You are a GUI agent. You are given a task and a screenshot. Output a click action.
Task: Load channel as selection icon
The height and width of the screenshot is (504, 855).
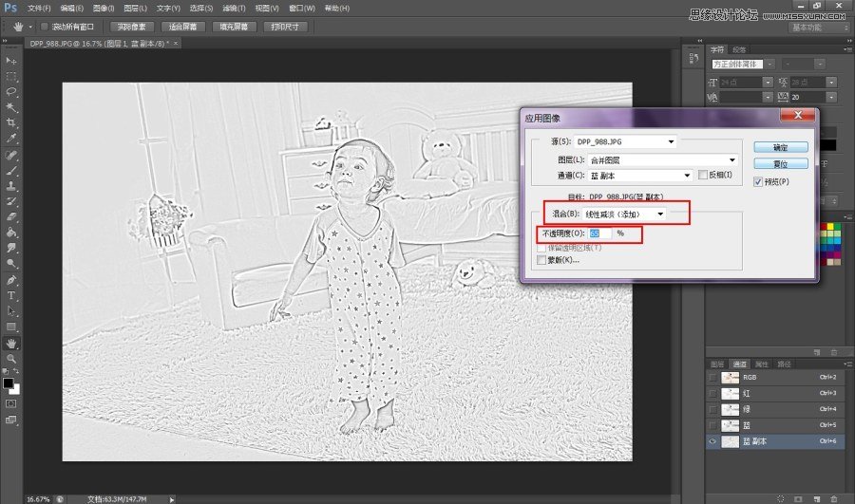pos(781,498)
